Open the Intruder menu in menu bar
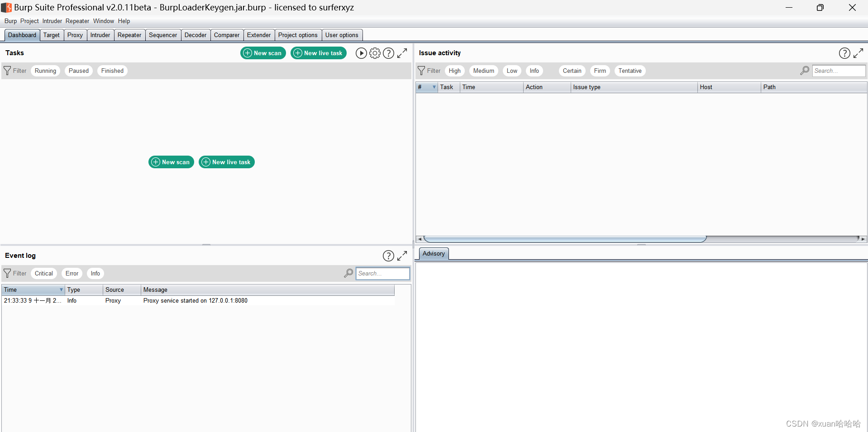Viewport: 868px width, 432px height. (52, 21)
